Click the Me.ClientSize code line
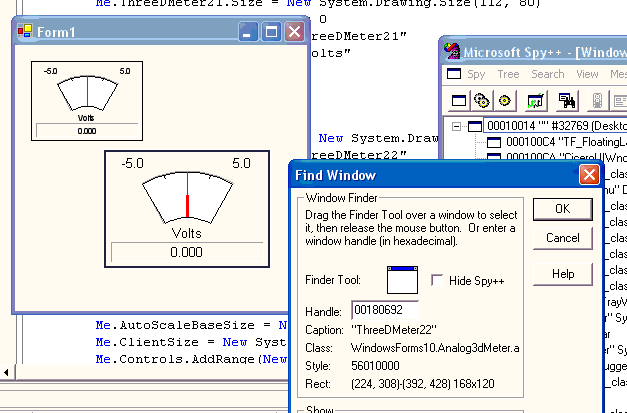The width and height of the screenshot is (627, 413). click(x=191, y=342)
